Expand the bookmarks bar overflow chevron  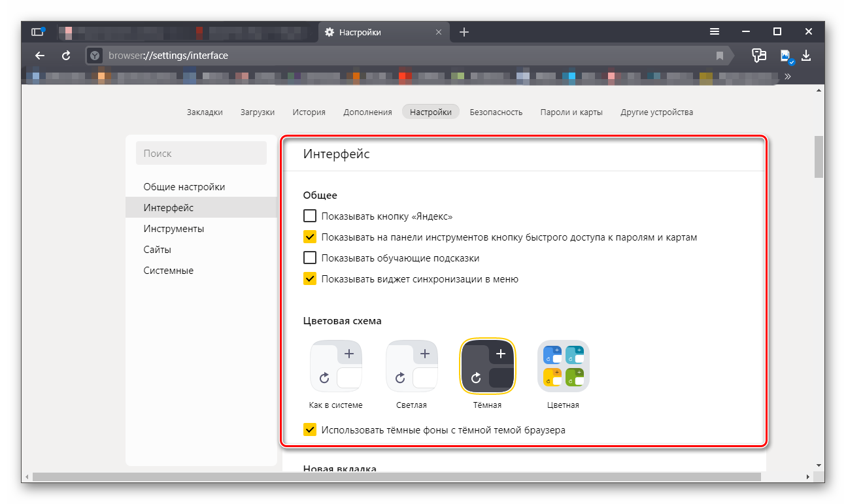click(x=788, y=76)
